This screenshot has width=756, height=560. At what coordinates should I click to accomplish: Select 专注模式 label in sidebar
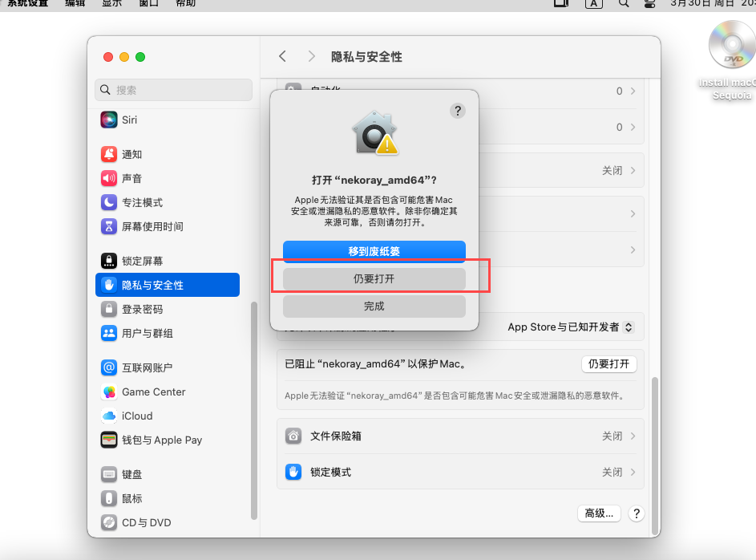pyautogui.click(x=142, y=203)
